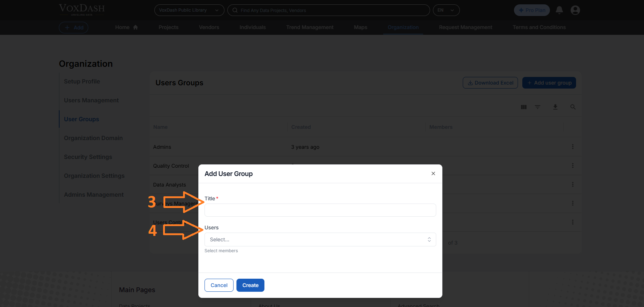Open the Users Control row options menu
This screenshot has height=307, width=644.
(572, 222)
